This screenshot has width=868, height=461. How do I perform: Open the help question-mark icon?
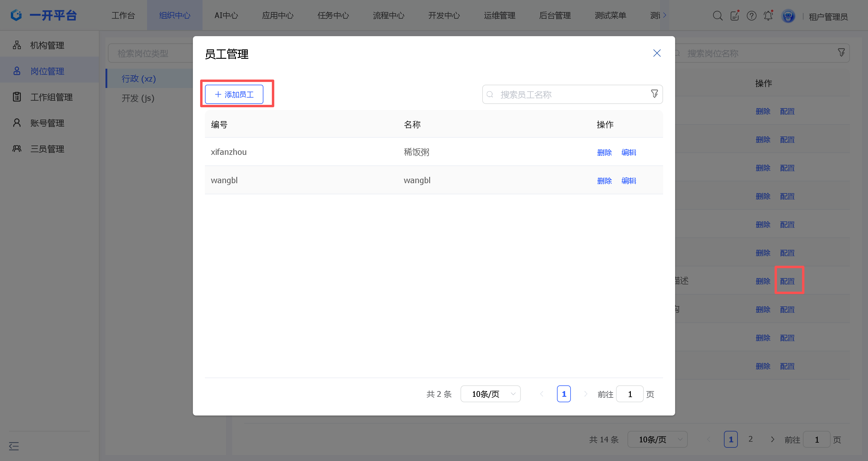[751, 15]
